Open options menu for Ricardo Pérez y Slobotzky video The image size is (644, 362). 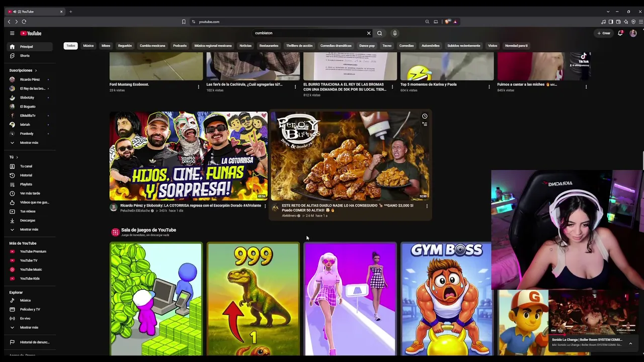[x=265, y=206]
